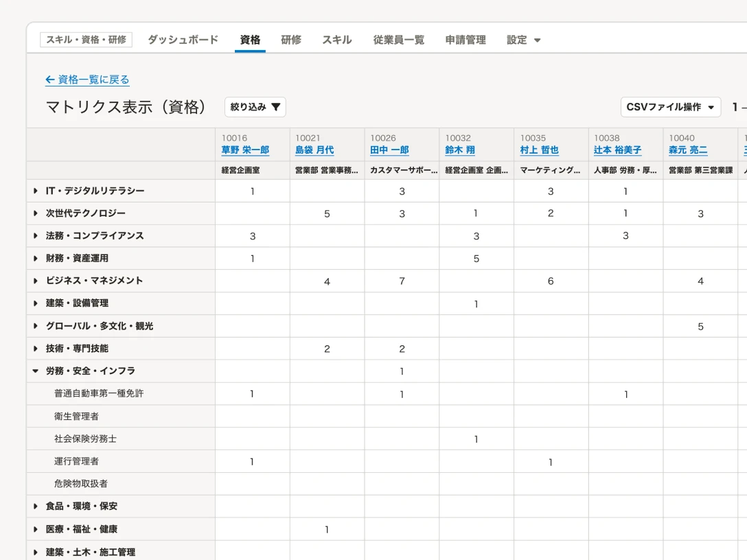Open the CSVファイル操作 dropdown
Image resolution: width=747 pixels, height=560 pixels.
[670, 107]
